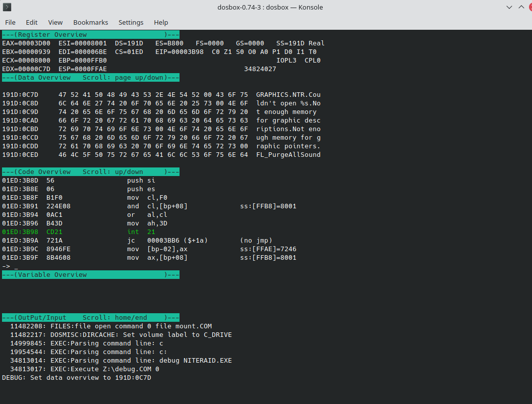Open the View menu
The image size is (532, 404).
tap(55, 22)
